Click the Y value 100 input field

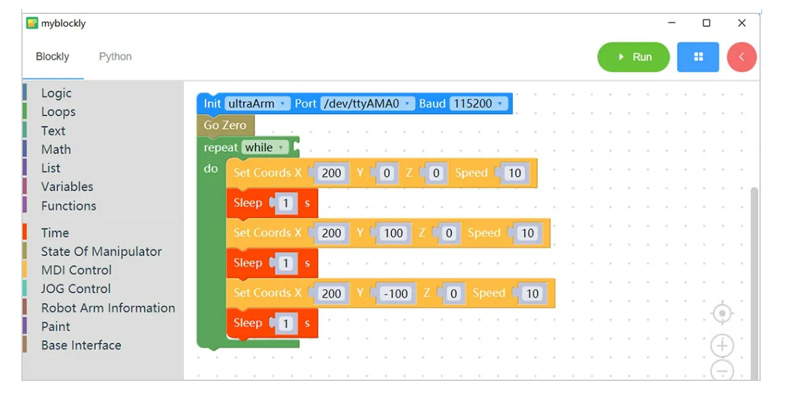pyautogui.click(x=393, y=233)
